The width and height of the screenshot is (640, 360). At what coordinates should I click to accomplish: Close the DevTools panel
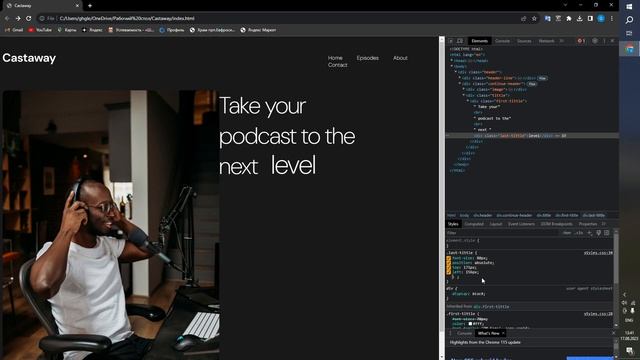coord(612,41)
